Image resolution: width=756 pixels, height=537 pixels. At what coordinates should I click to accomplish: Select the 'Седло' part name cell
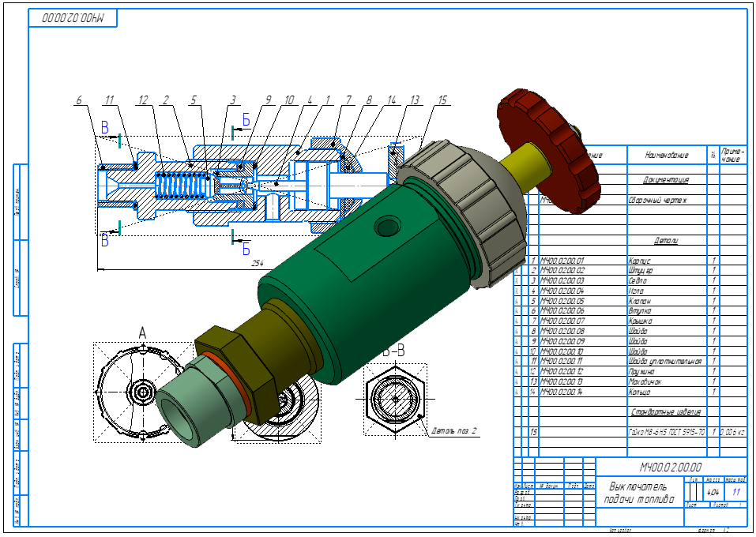[x=638, y=280]
